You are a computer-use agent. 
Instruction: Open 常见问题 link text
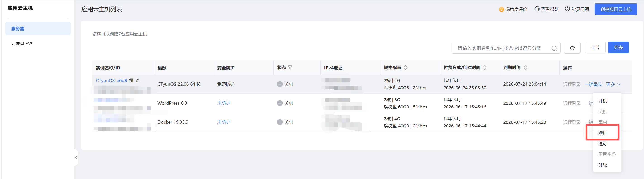pyautogui.click(x=580, y=9)
